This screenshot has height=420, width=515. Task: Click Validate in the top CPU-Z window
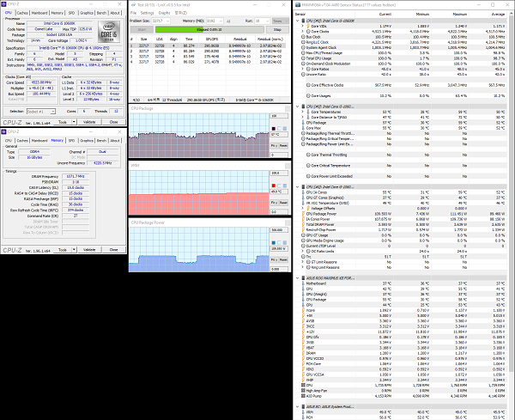[x=89, y=122]
